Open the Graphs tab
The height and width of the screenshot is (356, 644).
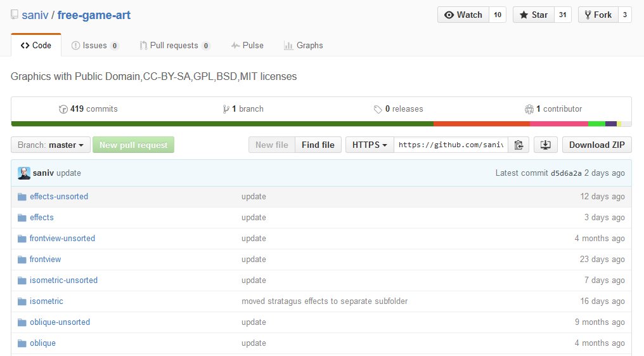[x=304, y=45]
